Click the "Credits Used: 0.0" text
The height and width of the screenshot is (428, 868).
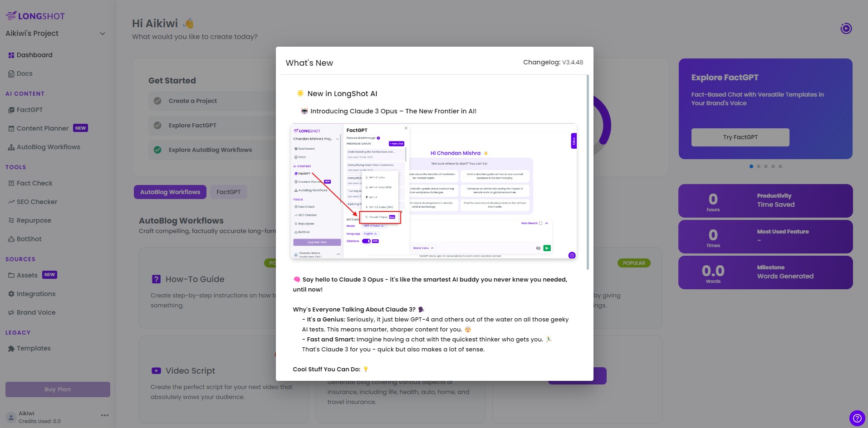click(39, 421)
